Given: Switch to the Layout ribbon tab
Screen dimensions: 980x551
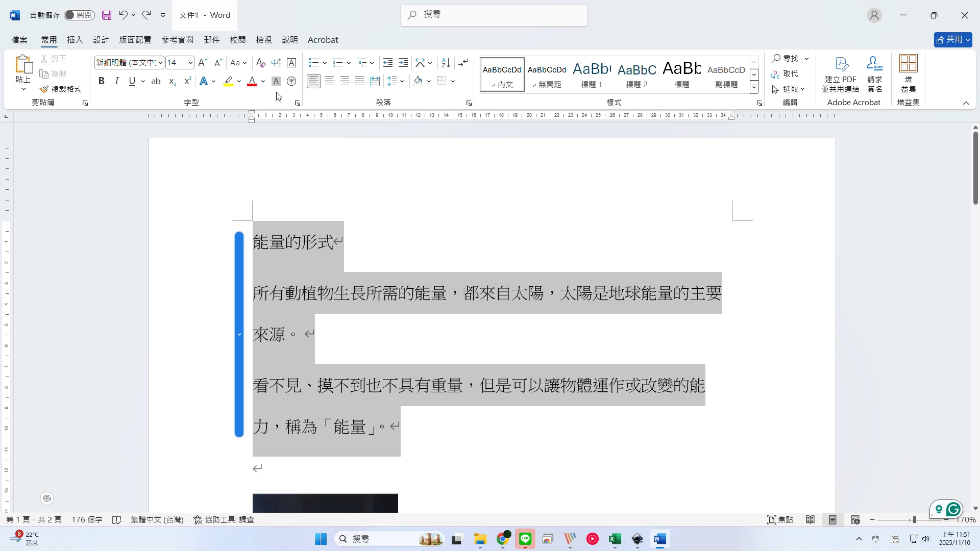Looking at the screenshot, I should pyautogui.click(x=135, y=40).
